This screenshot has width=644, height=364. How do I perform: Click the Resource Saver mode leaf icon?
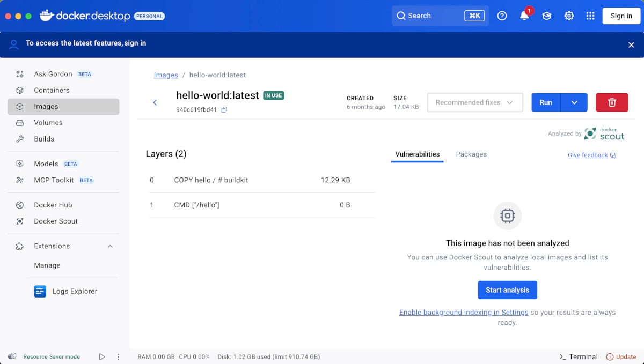click(12, 356)
